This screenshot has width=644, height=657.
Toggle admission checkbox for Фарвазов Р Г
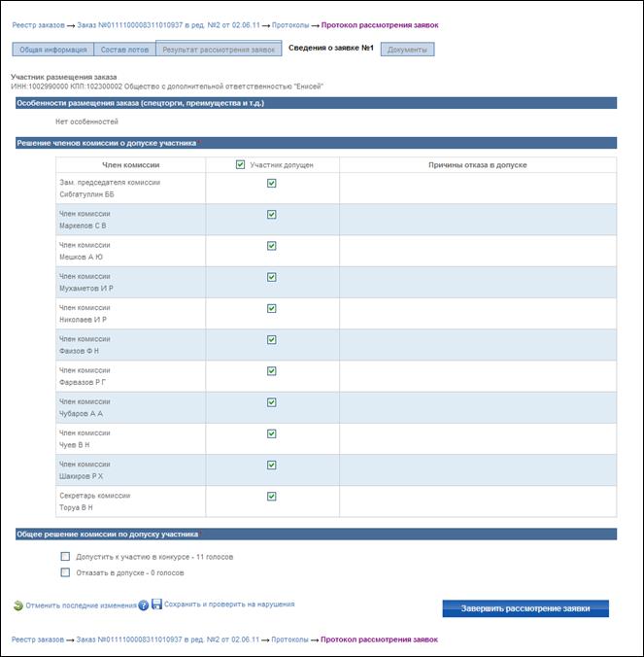click(x=272, y=371)
